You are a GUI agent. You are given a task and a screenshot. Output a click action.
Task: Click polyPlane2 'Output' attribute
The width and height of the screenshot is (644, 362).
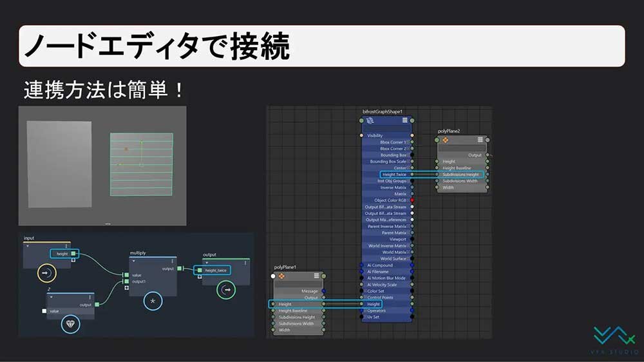tap(475, 155)
